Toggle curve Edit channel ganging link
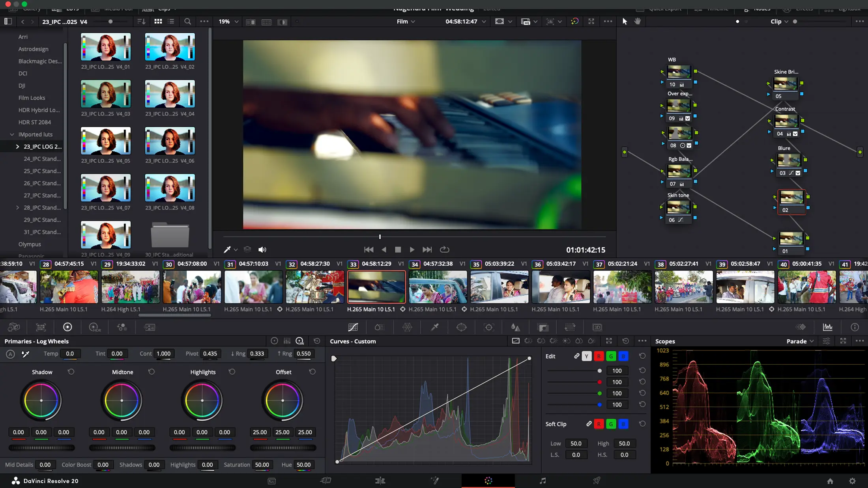This screenshot has width=868, height=488. click(576, 356)
